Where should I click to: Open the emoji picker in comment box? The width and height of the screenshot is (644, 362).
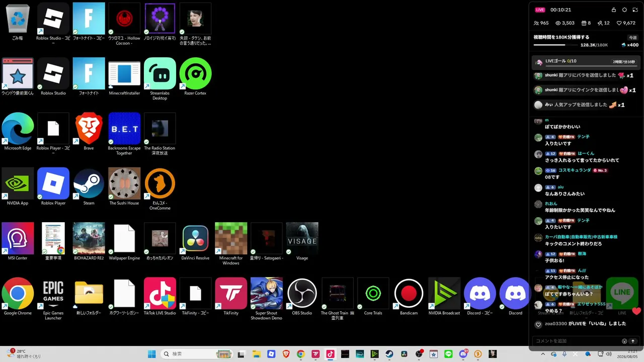pyautogui.click(x=624, y=341)
